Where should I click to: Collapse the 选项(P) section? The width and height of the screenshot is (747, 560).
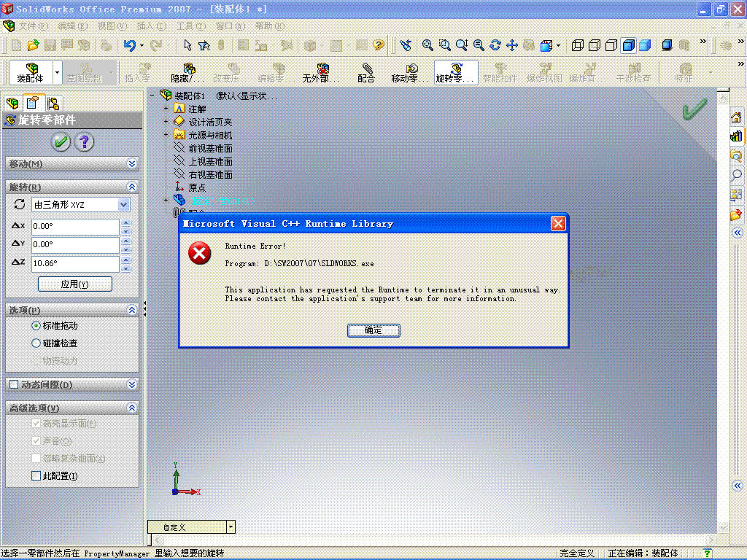(132, 310)
